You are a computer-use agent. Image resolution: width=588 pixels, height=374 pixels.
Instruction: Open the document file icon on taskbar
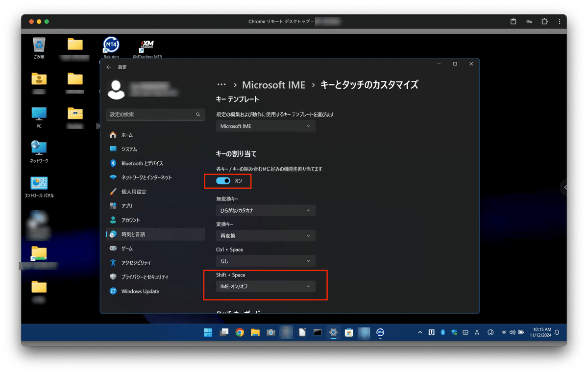(302, 332)
